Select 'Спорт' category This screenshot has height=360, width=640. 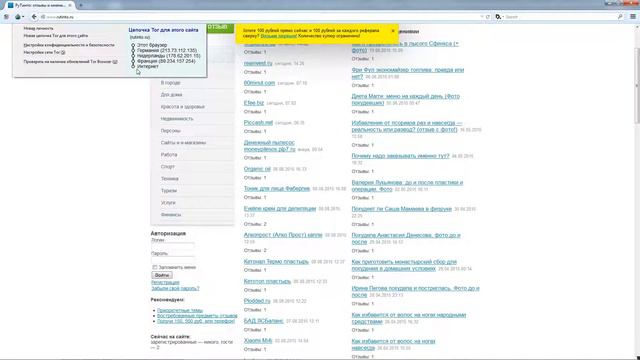167,167
